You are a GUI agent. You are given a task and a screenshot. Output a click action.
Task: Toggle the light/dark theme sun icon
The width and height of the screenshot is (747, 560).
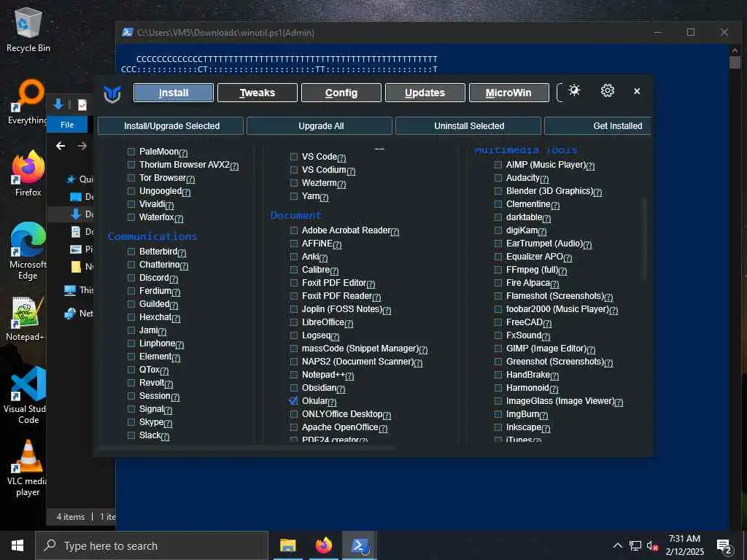tap(575, 90)
